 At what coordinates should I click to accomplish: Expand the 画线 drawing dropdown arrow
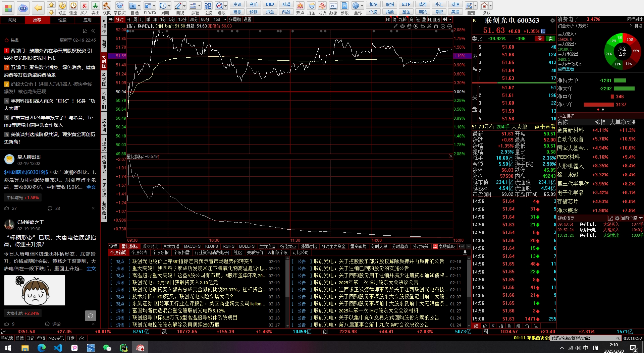[184, 6]
